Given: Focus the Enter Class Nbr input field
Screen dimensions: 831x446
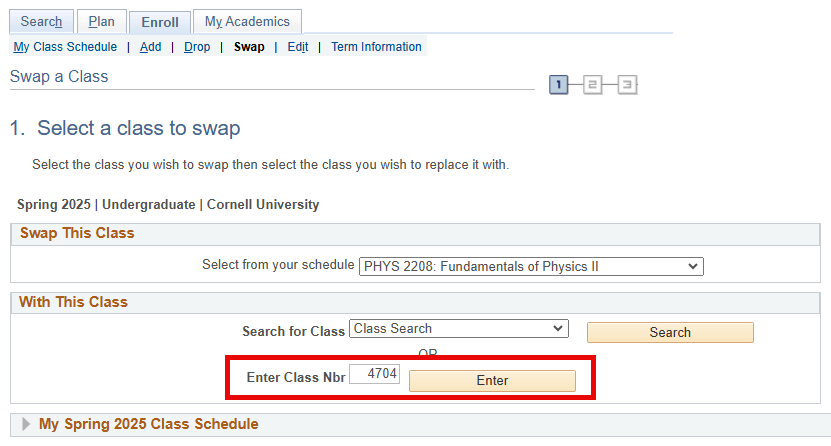Looking at the screenshot, I should pos(374,375).
